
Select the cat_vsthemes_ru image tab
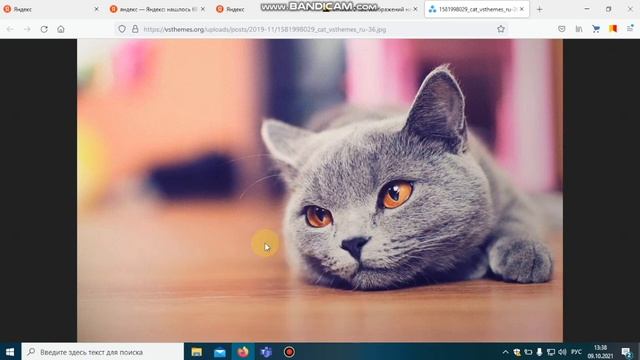(477, 9)
